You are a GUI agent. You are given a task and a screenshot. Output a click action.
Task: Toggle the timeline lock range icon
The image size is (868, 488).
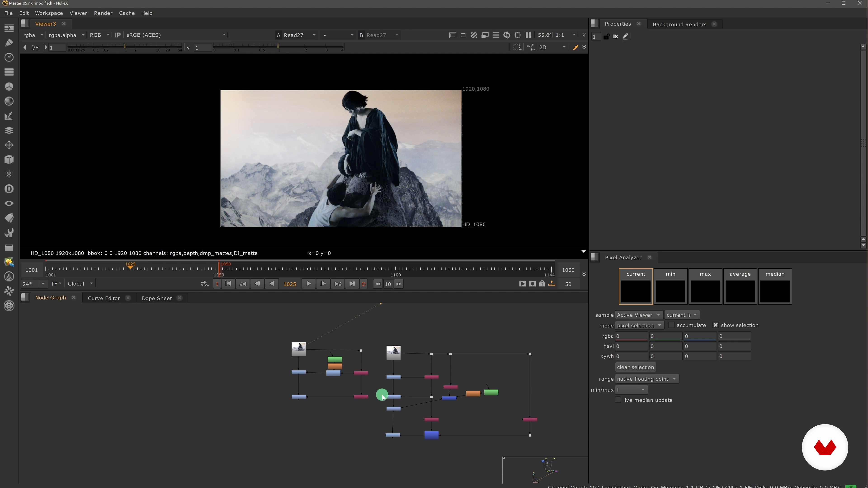coord(542,284)
